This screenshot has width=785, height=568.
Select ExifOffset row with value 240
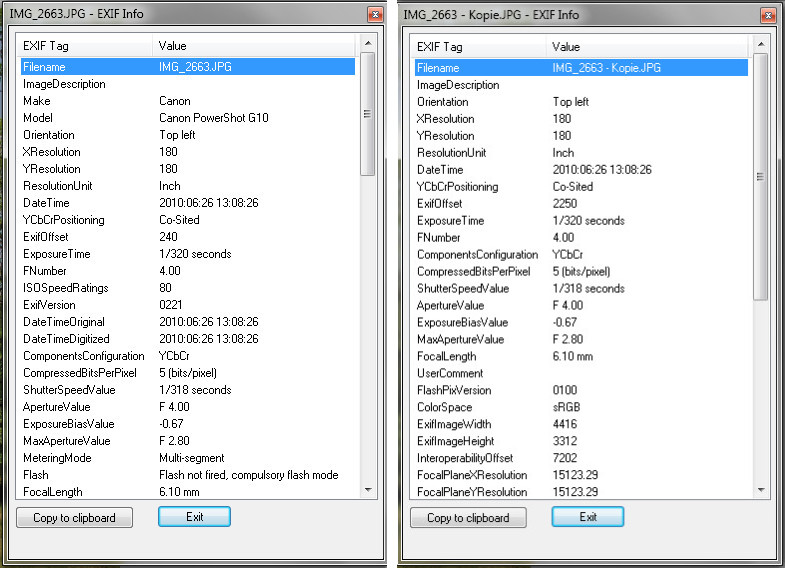click(x=188, y=237)
